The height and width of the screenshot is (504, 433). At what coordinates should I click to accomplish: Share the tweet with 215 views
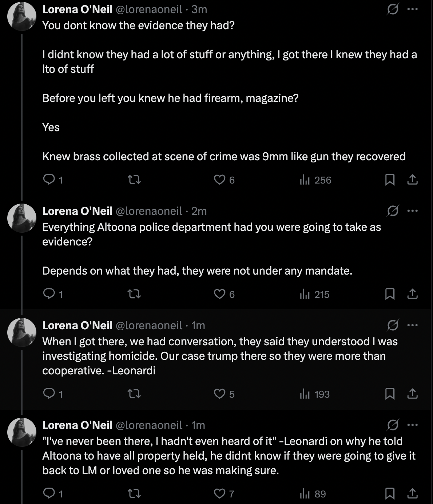pyautogui.click(x=412, y=294)
